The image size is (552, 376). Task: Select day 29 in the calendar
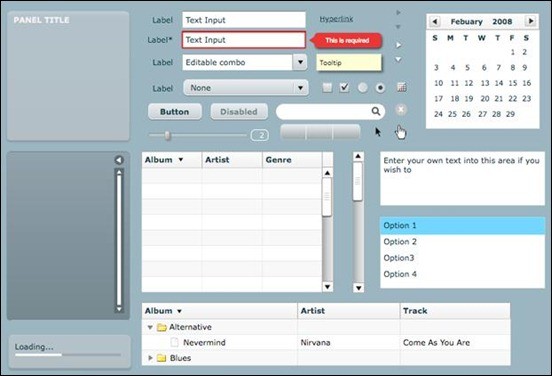[510, 114]
